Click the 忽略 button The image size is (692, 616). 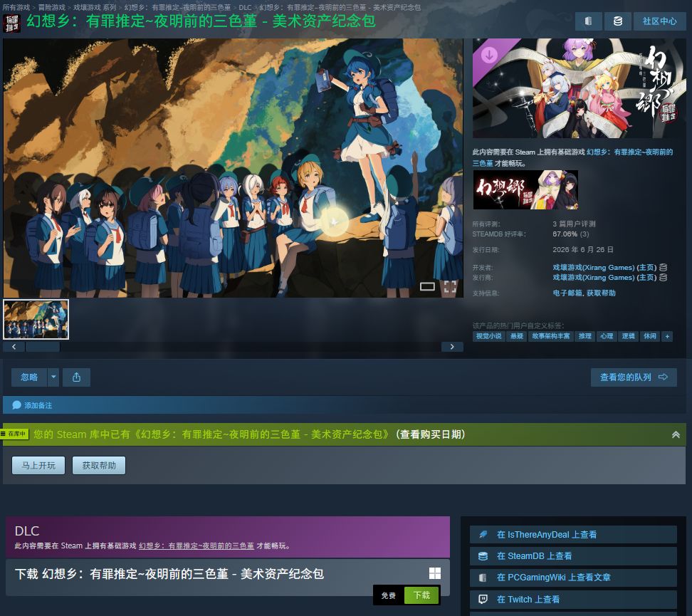(29, 377)
